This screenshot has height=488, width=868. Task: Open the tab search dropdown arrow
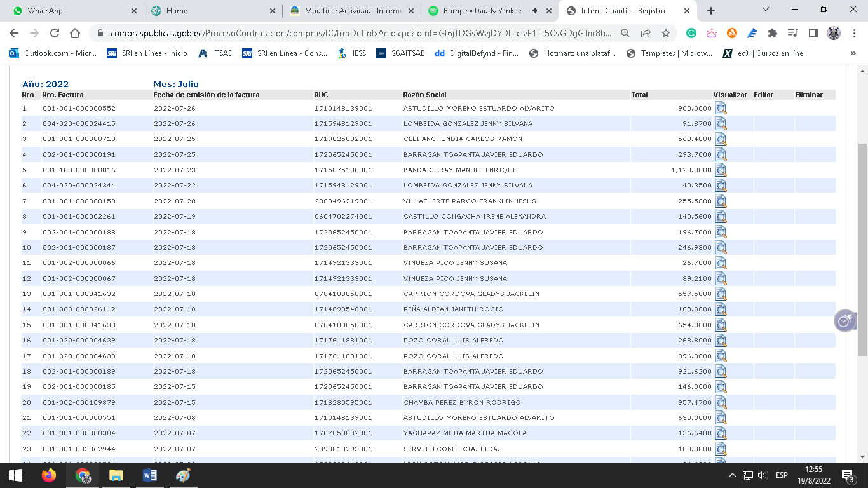click(x=765, y=10)
